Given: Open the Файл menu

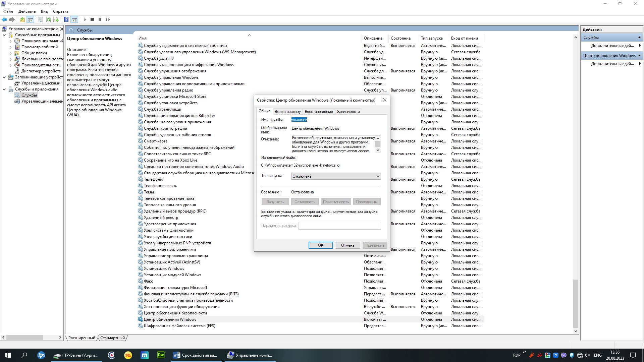Looking at the screenshot, I should (x=8, y=11).
